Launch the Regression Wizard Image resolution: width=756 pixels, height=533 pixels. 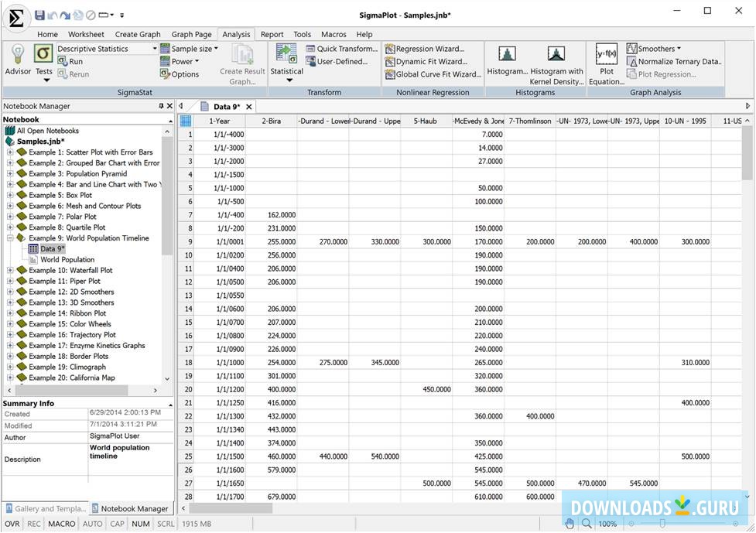point(425,49)
